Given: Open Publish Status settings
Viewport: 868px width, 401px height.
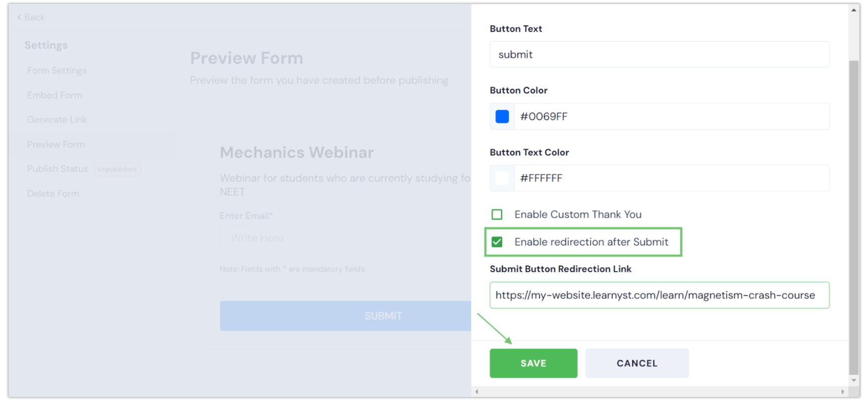Looking at the screenshot, I should [58, 169].
